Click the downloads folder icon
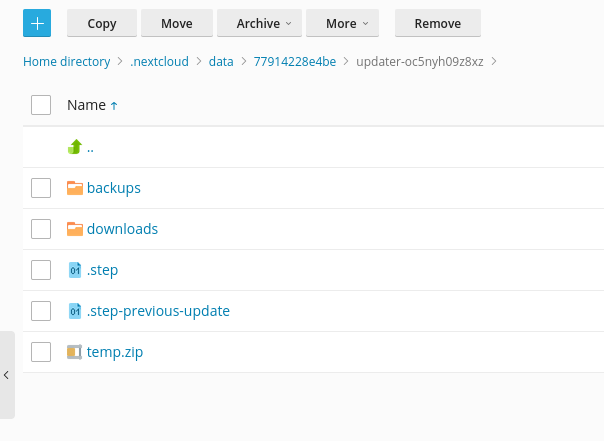This screenshot has height=441, width=604. 74,229
